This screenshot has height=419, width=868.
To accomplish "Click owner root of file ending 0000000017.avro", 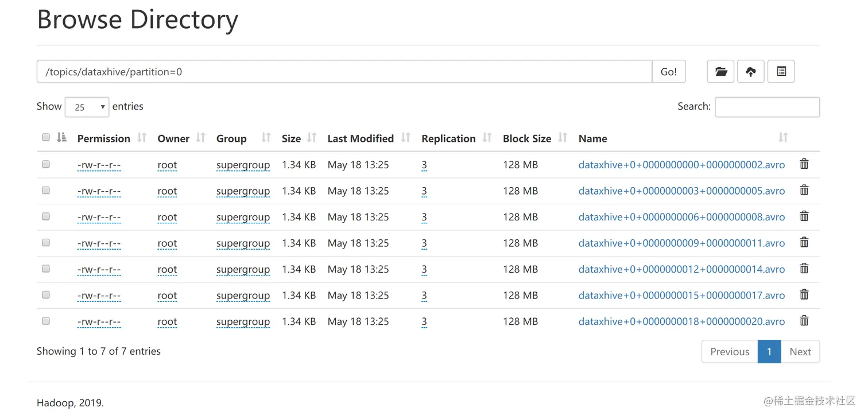I will coord(167,296).
